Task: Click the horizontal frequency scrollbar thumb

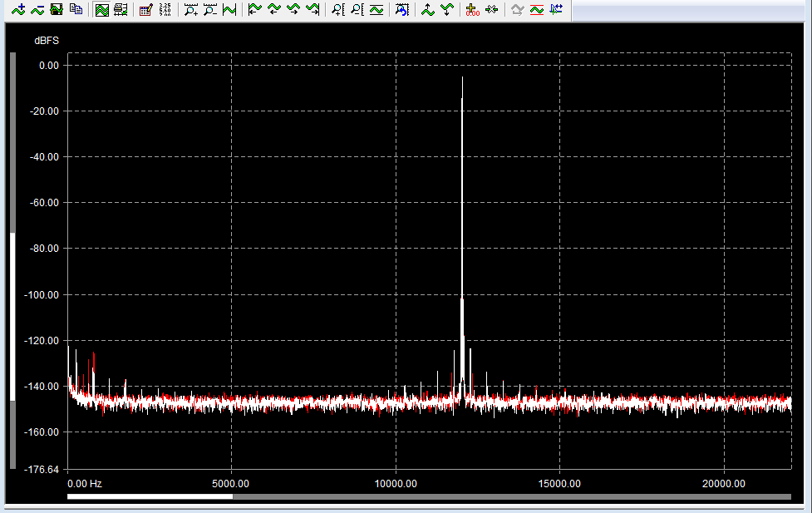Action: click(150, 496)
